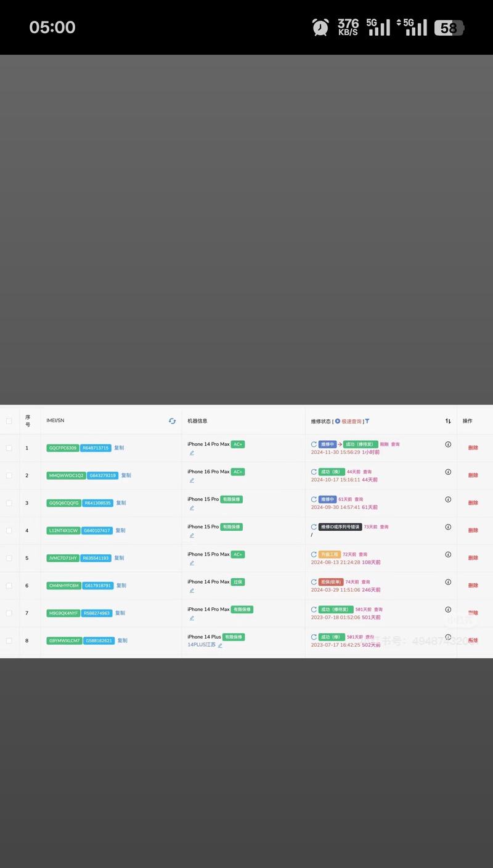This screenshot has width=493, height=868.
Task: Click 复制 next to G640107417
Action: [x=120, y=531]
